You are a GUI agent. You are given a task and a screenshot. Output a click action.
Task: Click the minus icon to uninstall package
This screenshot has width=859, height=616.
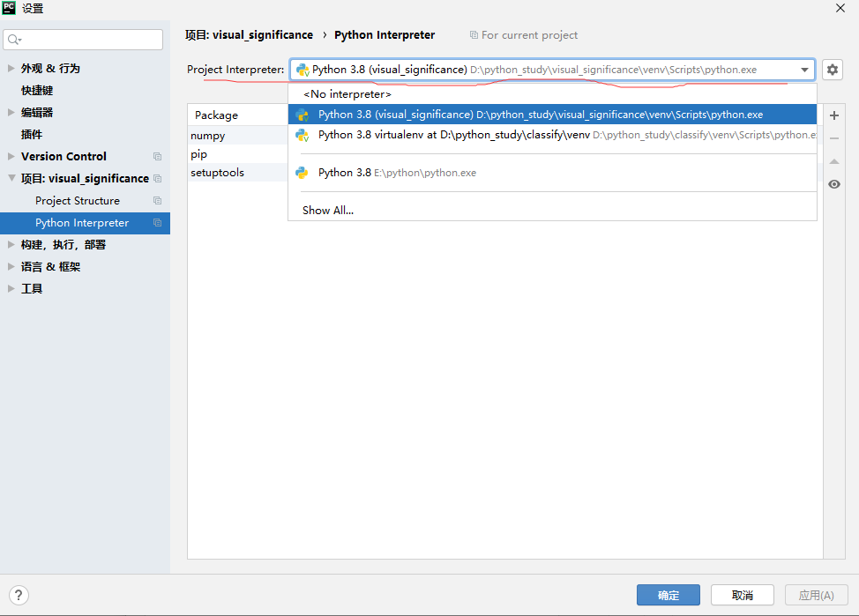point(833,138)
